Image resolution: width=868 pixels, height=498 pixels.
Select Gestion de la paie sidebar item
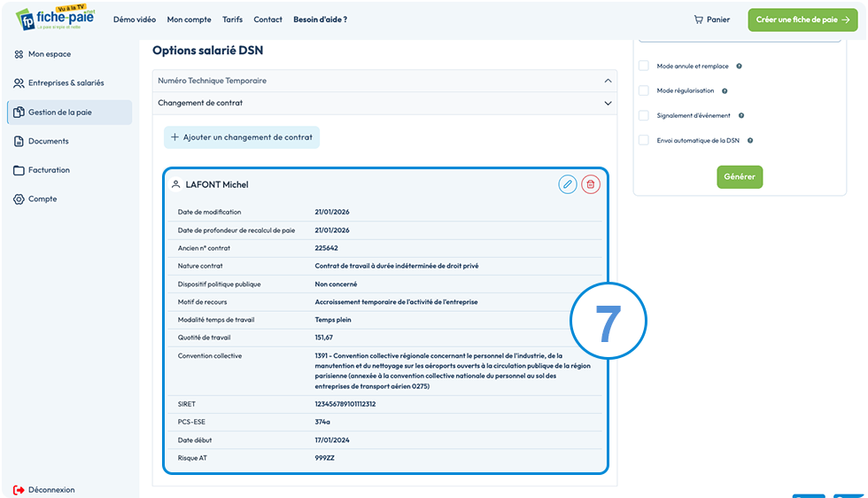click(x=70, y=112)
